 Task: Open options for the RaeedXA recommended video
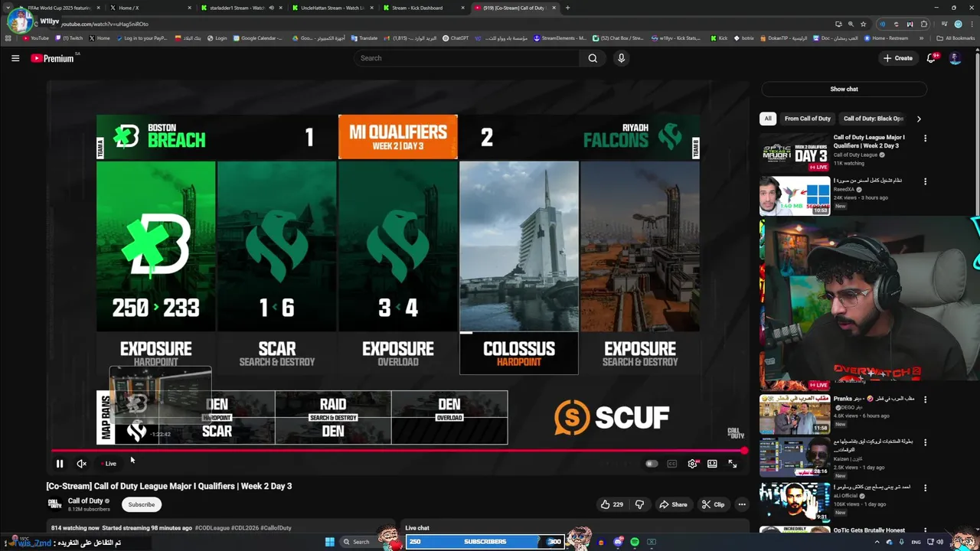pyautogui.click(x=925, y=182)
